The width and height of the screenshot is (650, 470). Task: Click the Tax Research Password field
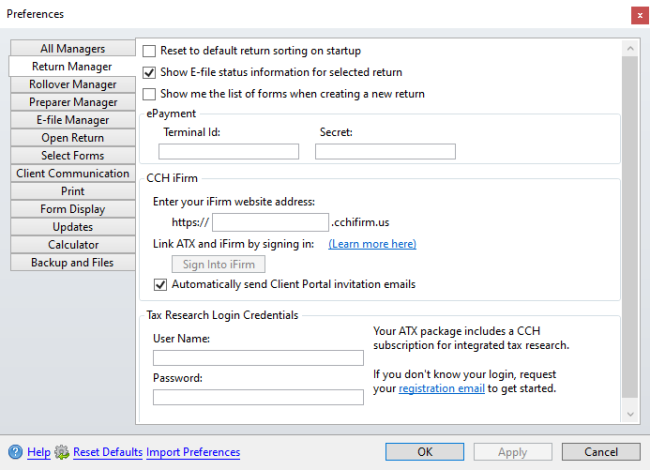tap(258, 397)
